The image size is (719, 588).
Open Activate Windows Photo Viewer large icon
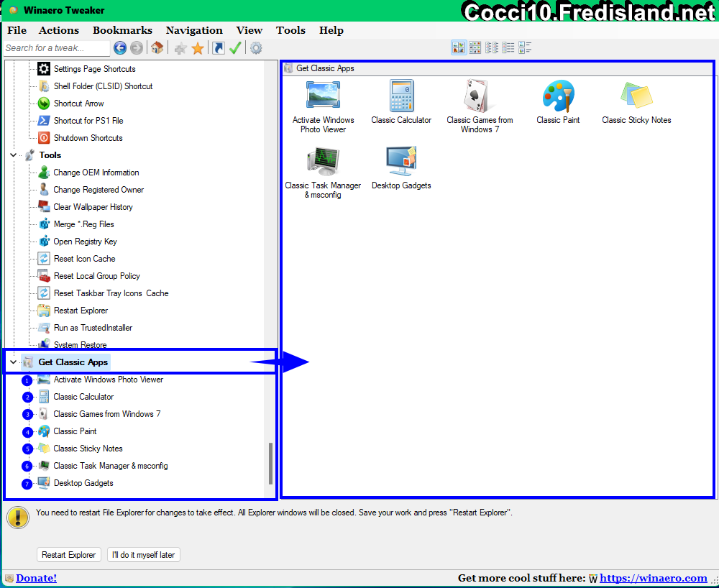click(324, 95)
